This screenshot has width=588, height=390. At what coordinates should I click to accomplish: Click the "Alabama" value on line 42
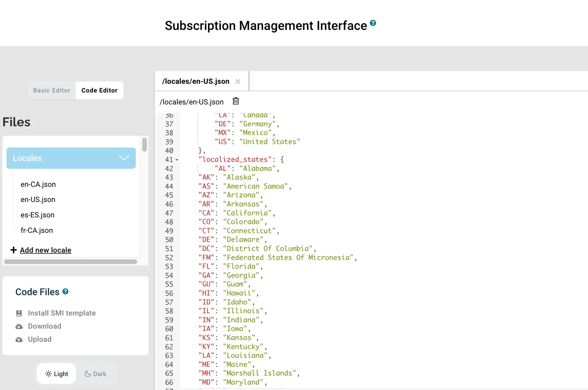(x=258, y=169)
